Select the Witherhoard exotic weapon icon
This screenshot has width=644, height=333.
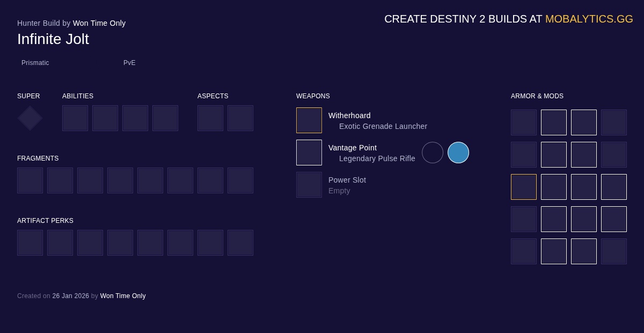coord(309,120)
